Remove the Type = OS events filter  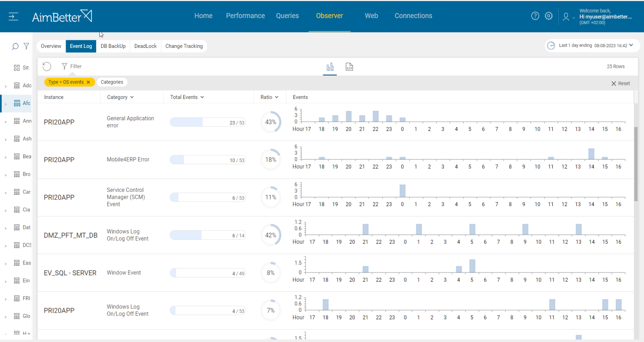coord(88,82)
